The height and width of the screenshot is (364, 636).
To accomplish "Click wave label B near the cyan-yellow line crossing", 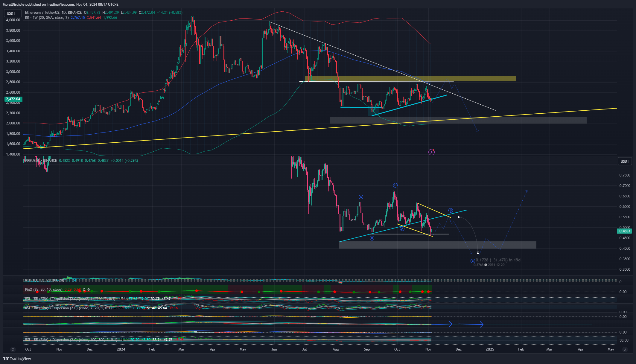I will tap(451, 210).
